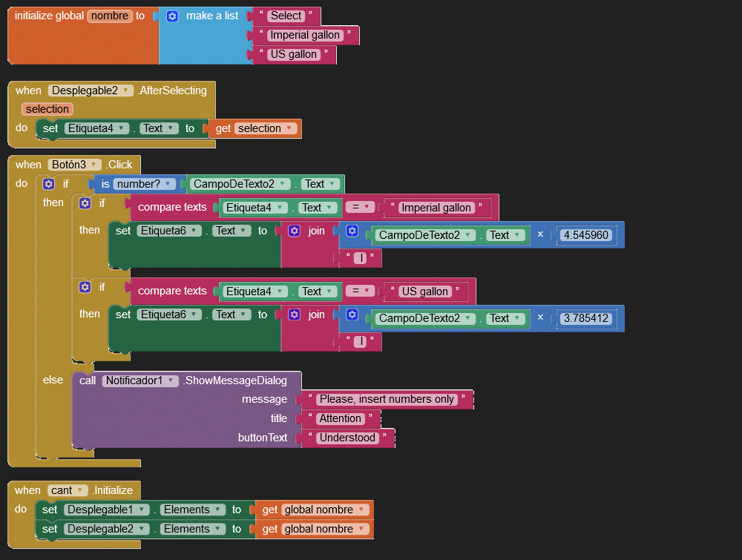
Task: Click the number field 3.785412
Action: tap(586, 318)
